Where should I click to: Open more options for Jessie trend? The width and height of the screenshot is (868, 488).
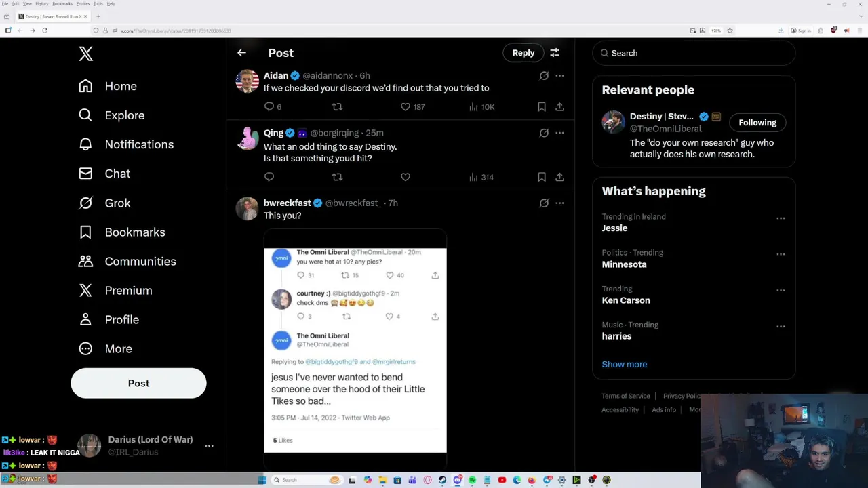point(781,218)
